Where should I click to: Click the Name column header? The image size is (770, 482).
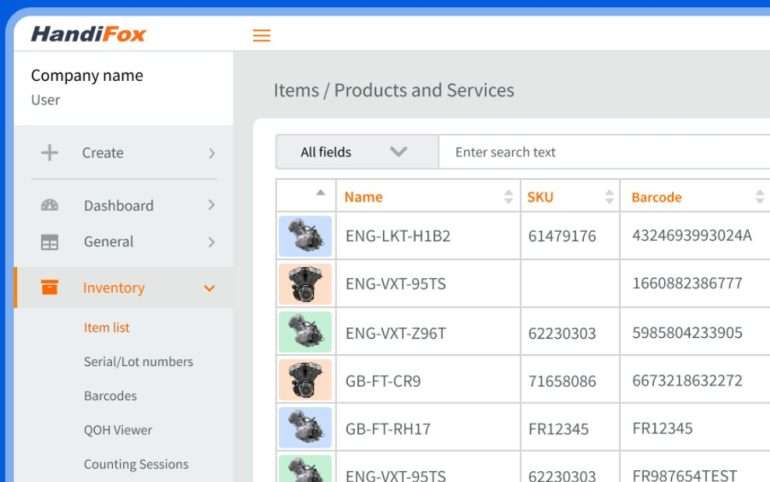click(363, 197)
